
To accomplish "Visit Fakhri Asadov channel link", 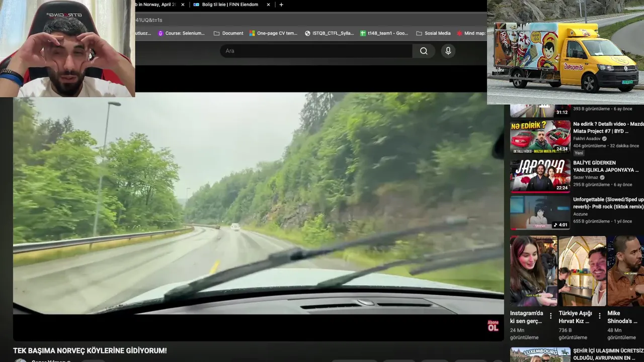I will (x=587, y=139).
